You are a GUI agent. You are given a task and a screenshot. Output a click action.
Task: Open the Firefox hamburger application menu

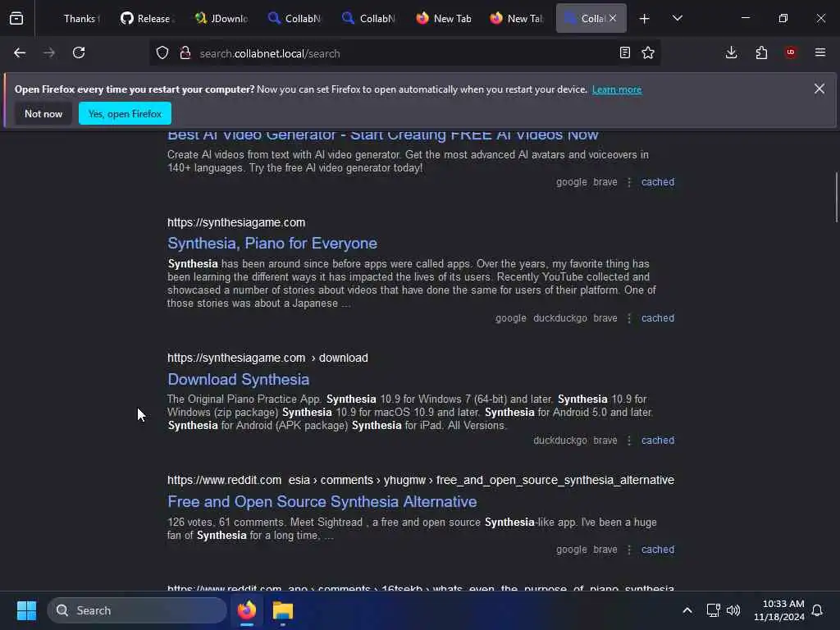click(x=820, y=52)
